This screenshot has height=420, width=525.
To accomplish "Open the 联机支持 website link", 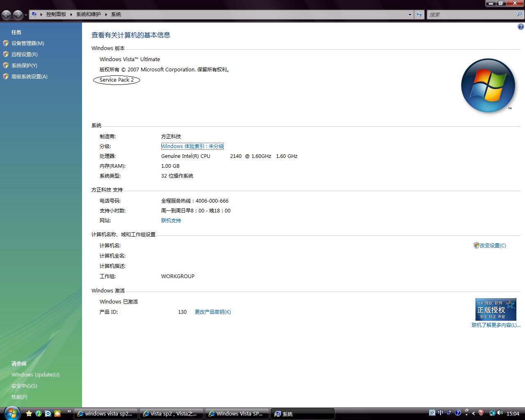I will [x=171, y=220].
